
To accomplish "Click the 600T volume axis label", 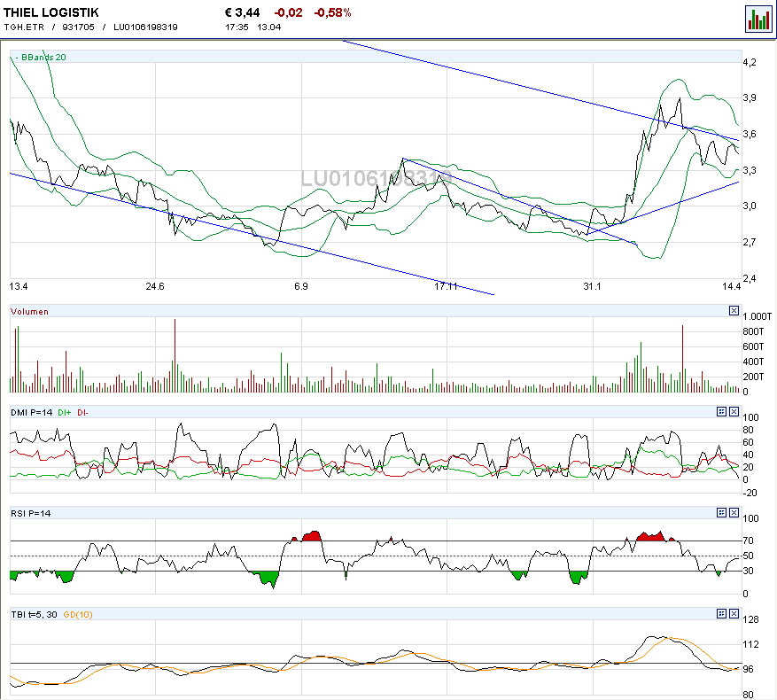I will pos(753,346).
